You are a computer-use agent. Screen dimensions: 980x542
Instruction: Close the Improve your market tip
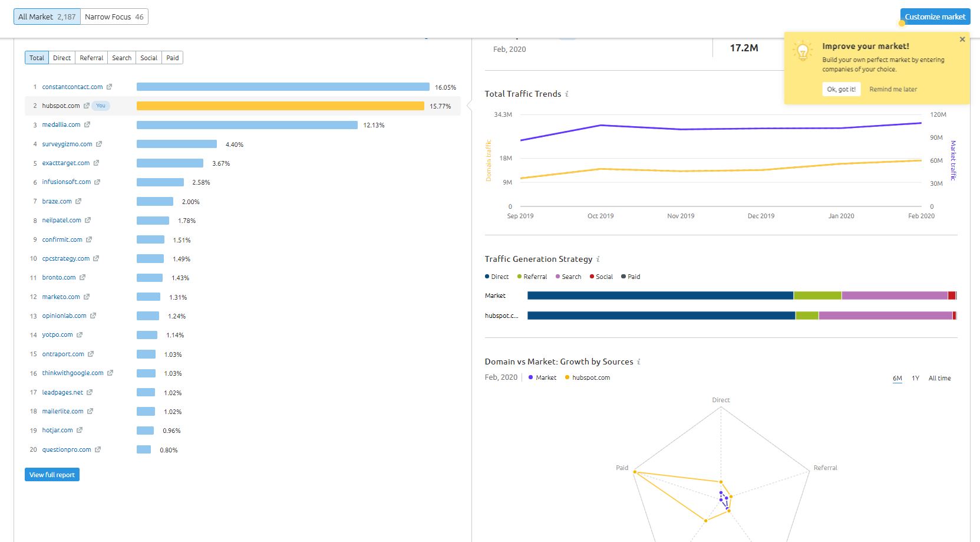pyautogui.click(x=962, y=40)
